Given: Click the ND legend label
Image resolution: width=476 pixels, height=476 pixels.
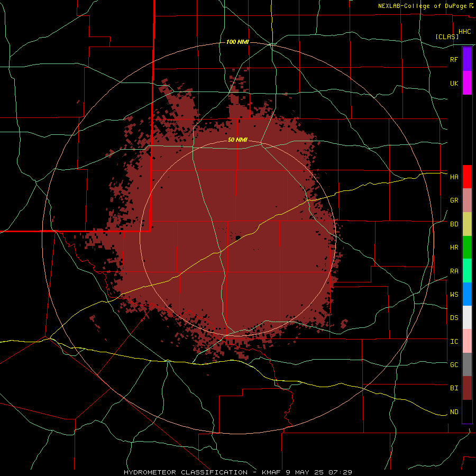Looking at the screenshot, I should click(454, 412).
